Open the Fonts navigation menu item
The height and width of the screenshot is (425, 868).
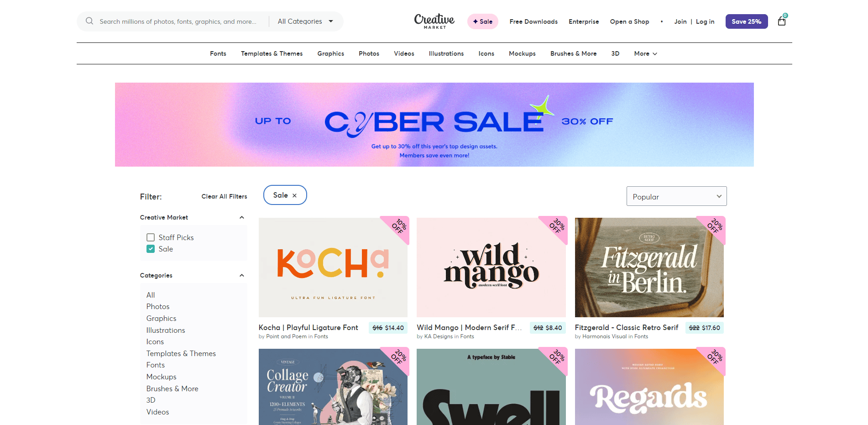(218, 54)
